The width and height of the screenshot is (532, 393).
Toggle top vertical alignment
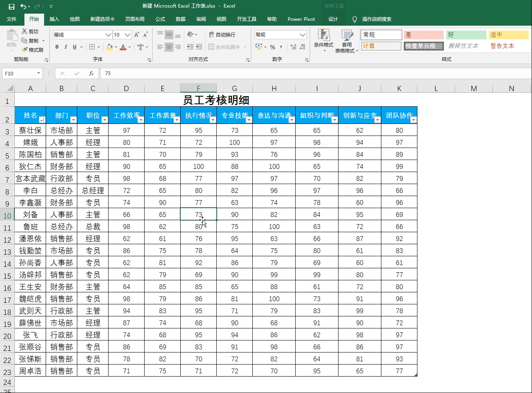160,34
